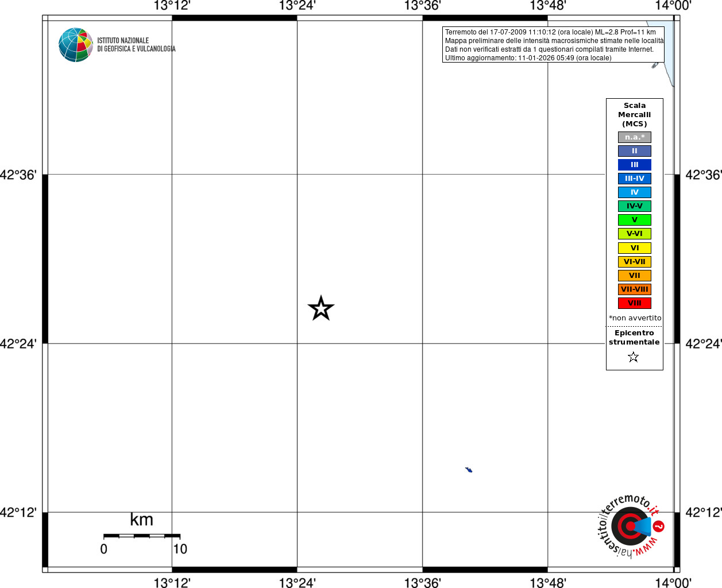
Task: Click the left axis label 42°36'
Action: coord(18,175)
